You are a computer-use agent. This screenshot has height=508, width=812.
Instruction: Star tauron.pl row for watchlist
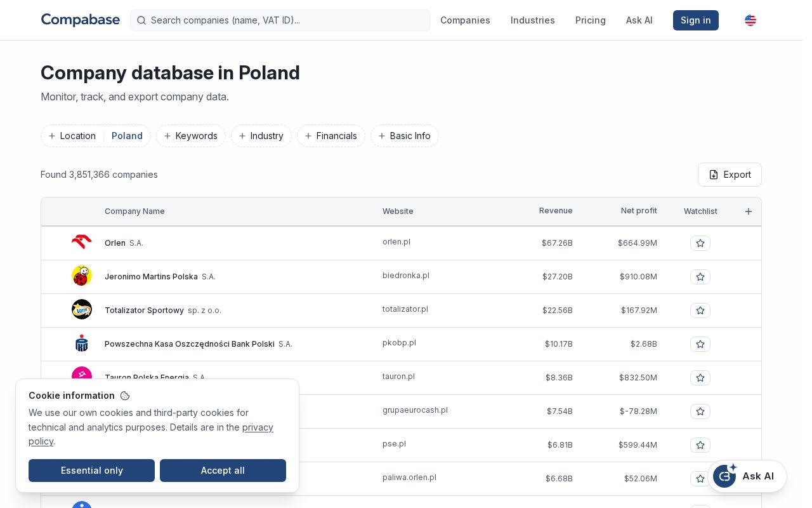[x=700, y=378]
